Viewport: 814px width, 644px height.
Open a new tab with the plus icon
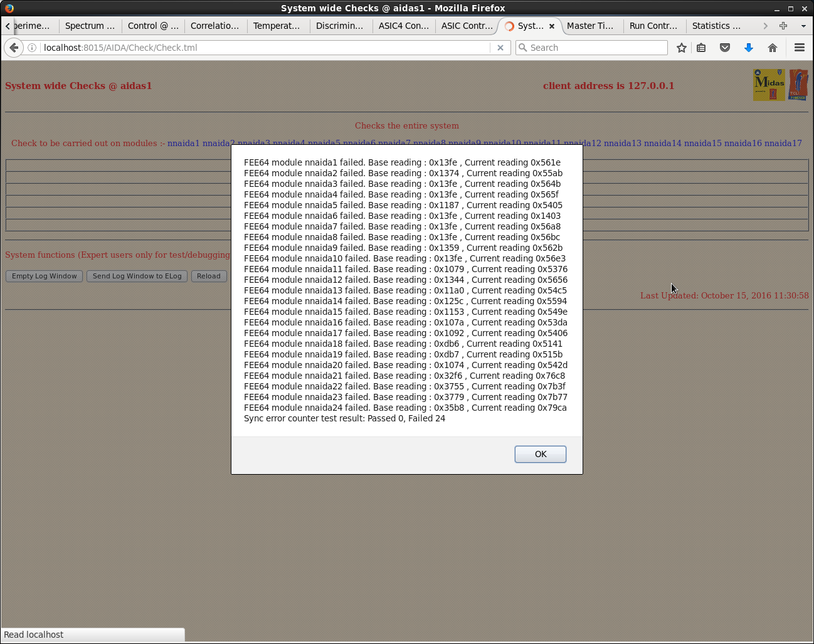(783, 26)
